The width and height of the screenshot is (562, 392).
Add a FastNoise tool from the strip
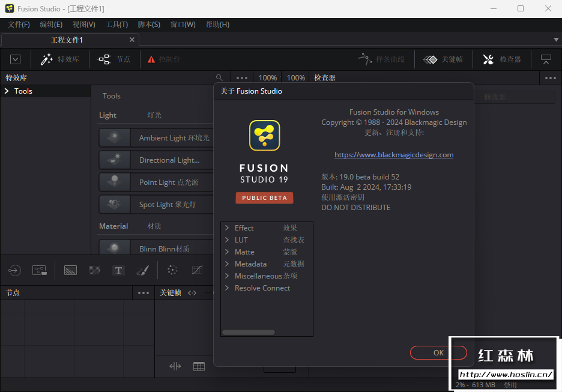click(95, 270)
